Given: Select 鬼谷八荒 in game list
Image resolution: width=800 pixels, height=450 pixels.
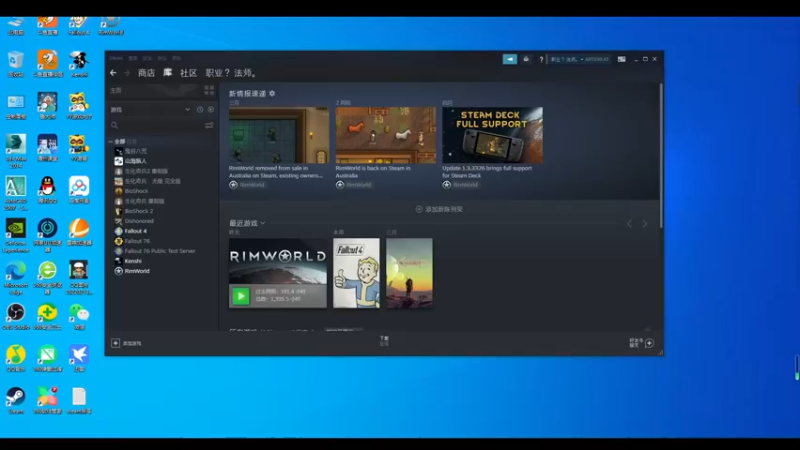Looking at the screenshot, I should click(x=136, y=151).
